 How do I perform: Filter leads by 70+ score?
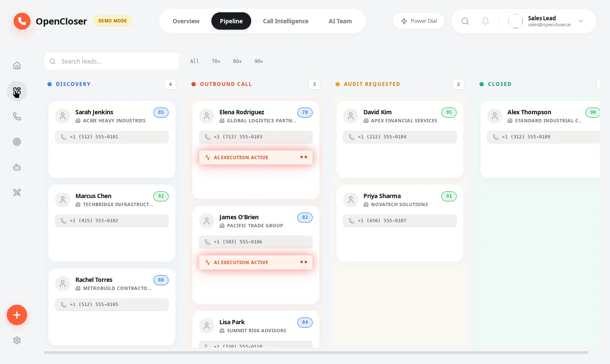(x=216, y=61)
